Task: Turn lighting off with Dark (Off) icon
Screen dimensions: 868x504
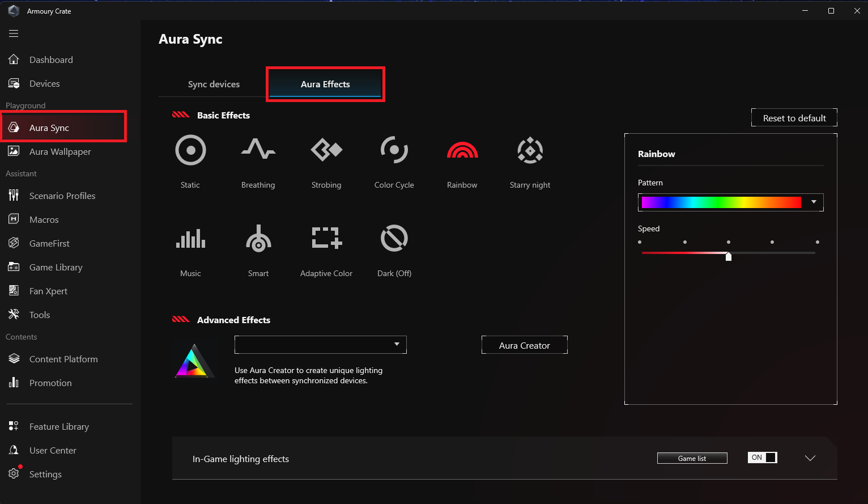Action: tap(394, 238)
